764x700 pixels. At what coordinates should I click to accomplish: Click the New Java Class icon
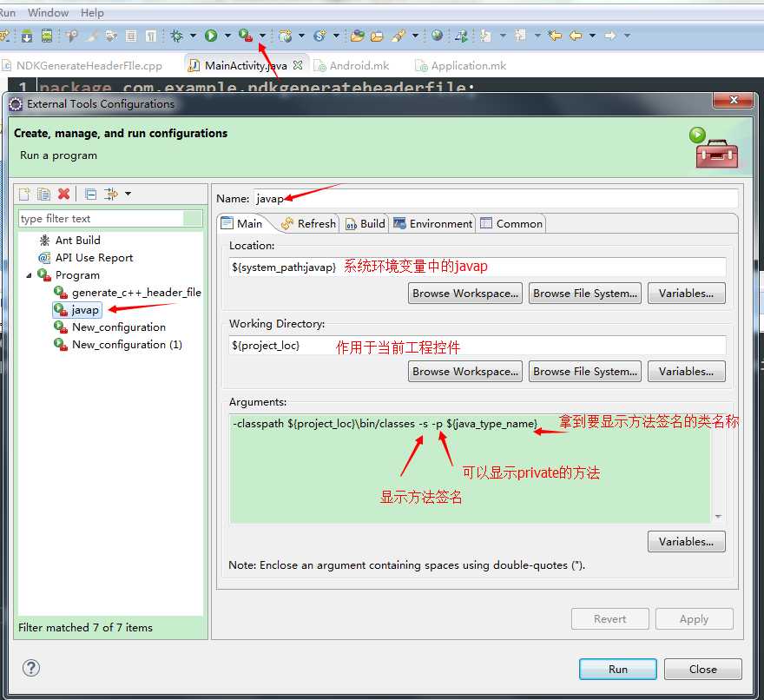320,36
